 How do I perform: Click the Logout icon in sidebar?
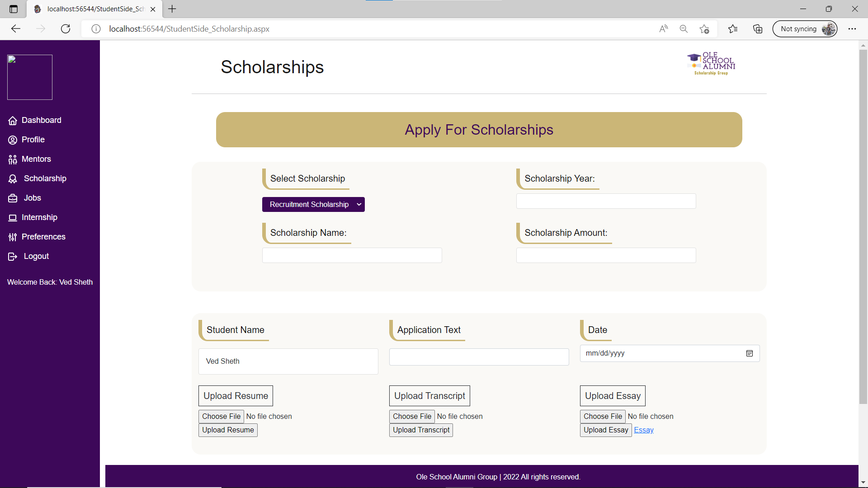[x=13, y=257]
